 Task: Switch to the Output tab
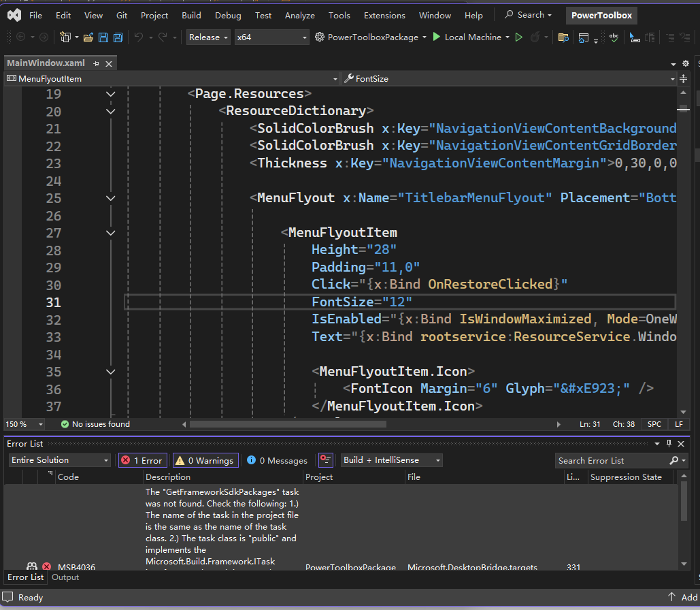point(65,577)
